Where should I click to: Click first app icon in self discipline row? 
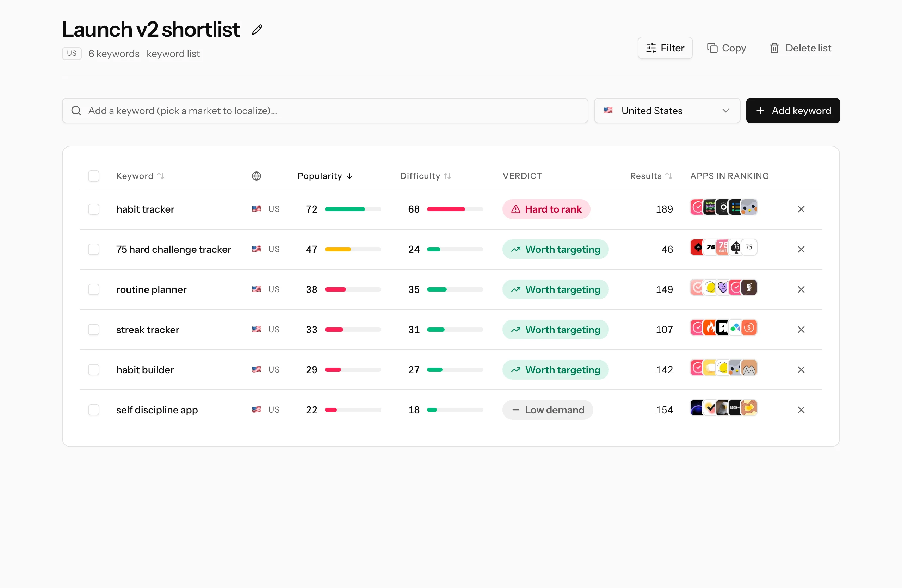pos(697,408)
